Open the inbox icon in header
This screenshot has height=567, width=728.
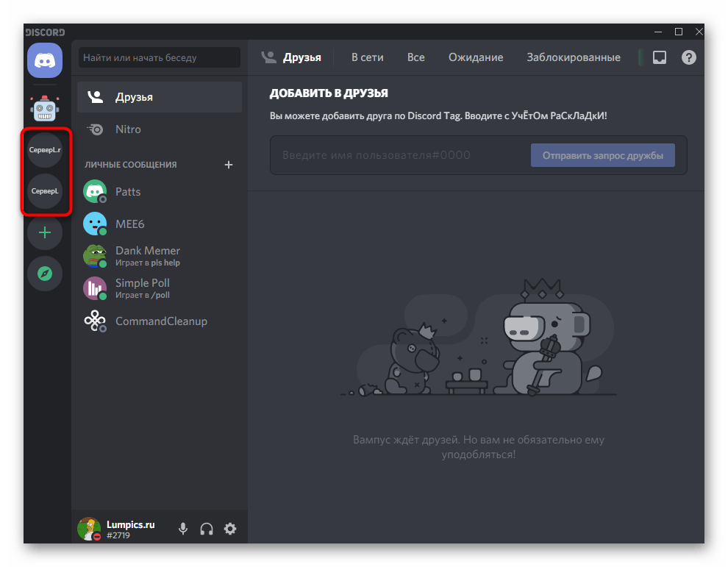(x=660, y=57)
